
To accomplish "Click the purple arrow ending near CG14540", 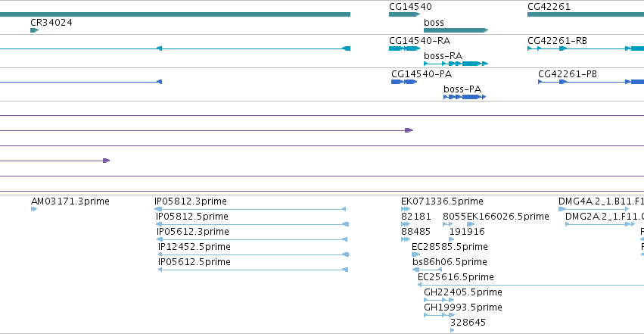I will (206, 130).
